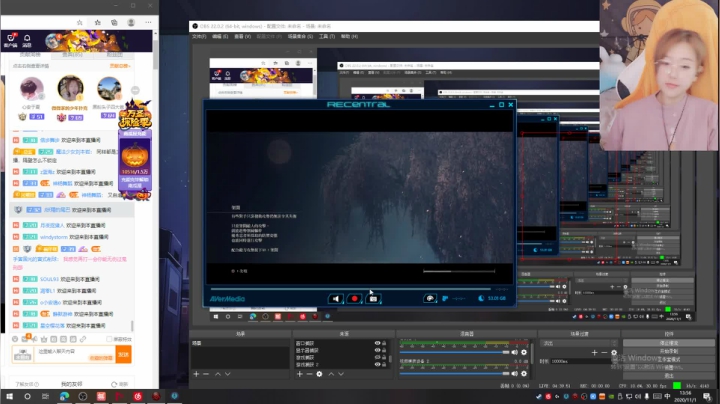Viewport: 720px width, 404px height.
Task: Open the 场景集合(S) menu in OBS
Action: point(300,36)
